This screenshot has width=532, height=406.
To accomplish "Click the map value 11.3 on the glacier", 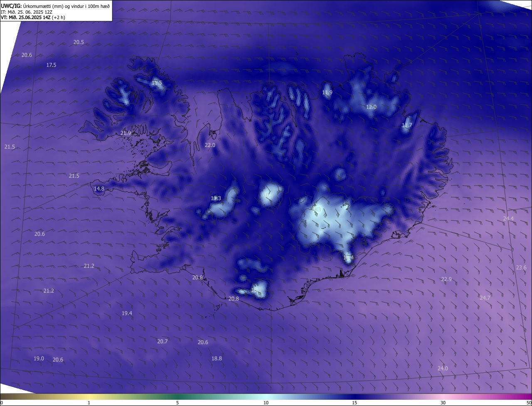I will coord(216,198).
